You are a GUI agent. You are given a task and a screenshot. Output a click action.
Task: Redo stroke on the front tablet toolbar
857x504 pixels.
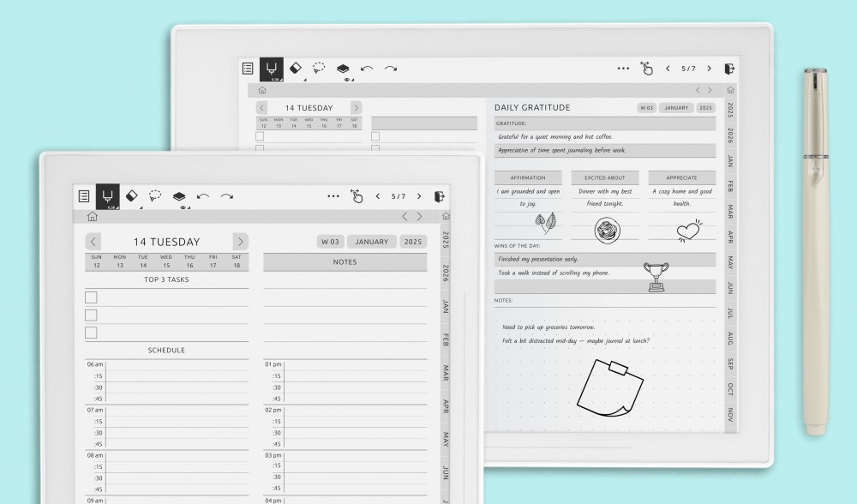click(x=226, y=196)
